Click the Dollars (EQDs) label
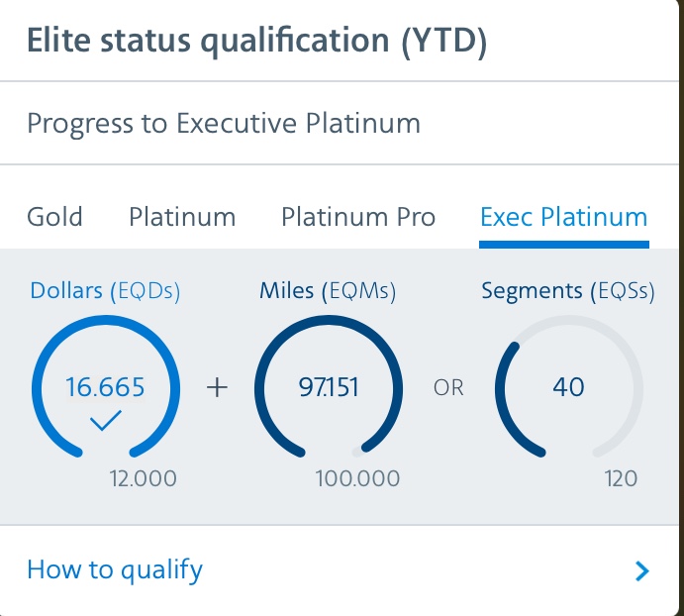This screenshot has width=684, height=616. click(105, 291)
